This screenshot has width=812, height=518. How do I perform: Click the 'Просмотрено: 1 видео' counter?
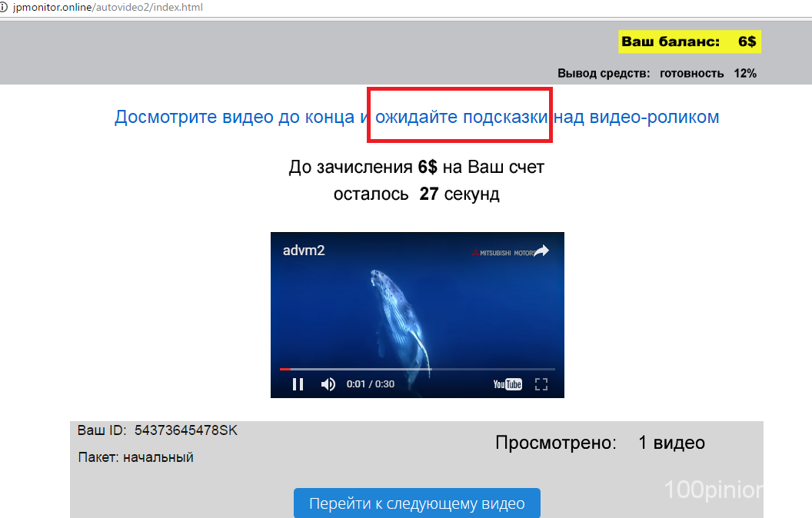coord(601,443)
